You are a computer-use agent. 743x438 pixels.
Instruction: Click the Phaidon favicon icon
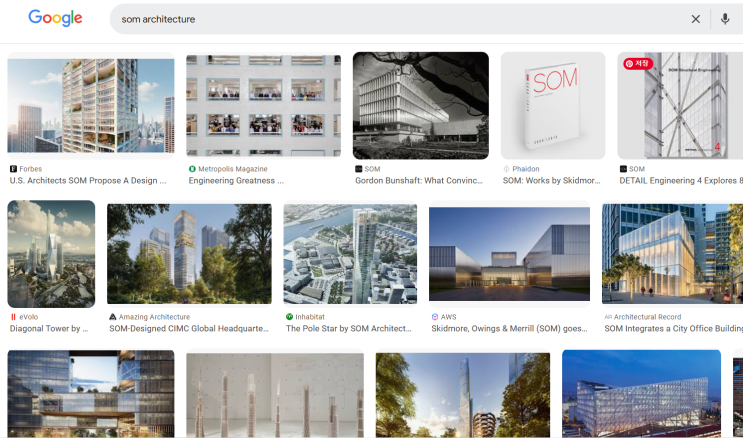click(x=506, y=169)
